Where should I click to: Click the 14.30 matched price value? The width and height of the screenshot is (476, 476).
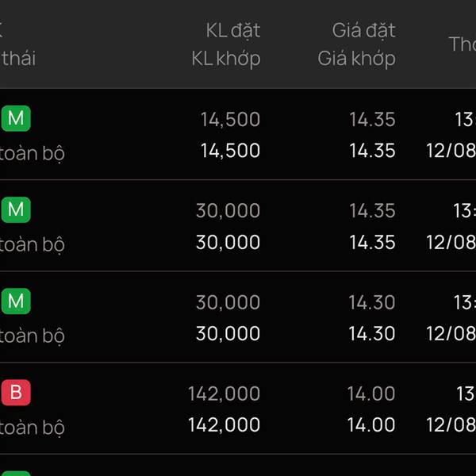point(372,333)
